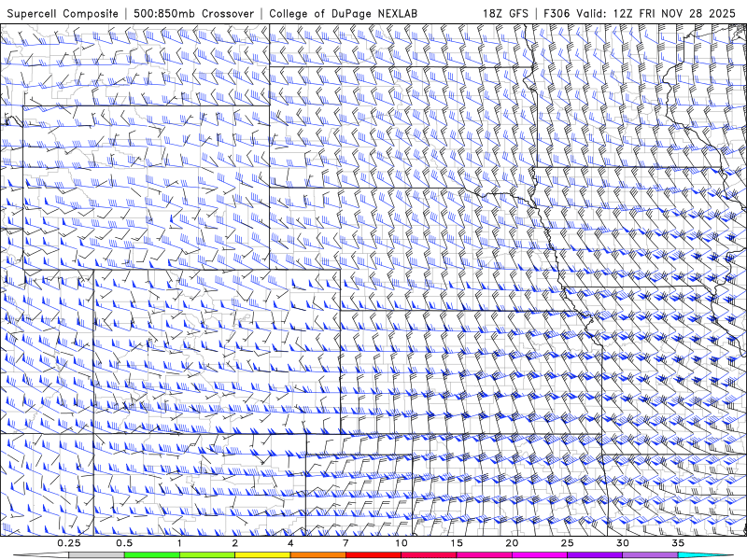
Task: Click the legend label "20"
Action: point(512,543)
